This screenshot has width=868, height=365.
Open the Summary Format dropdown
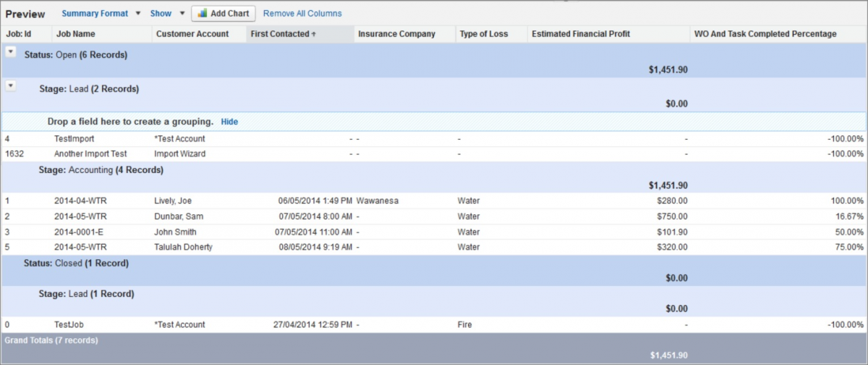101,14
